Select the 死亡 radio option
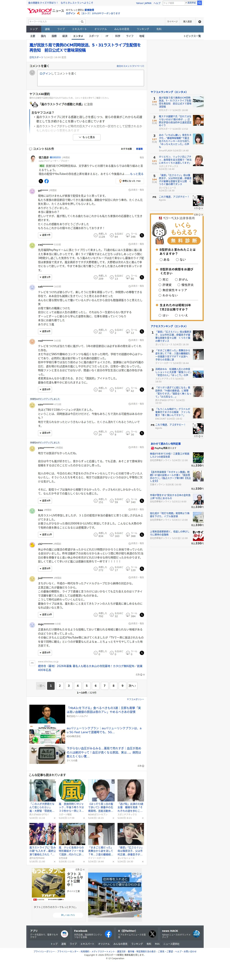The height and width of the screenshot is (980, 230). (x=160, y=279)
